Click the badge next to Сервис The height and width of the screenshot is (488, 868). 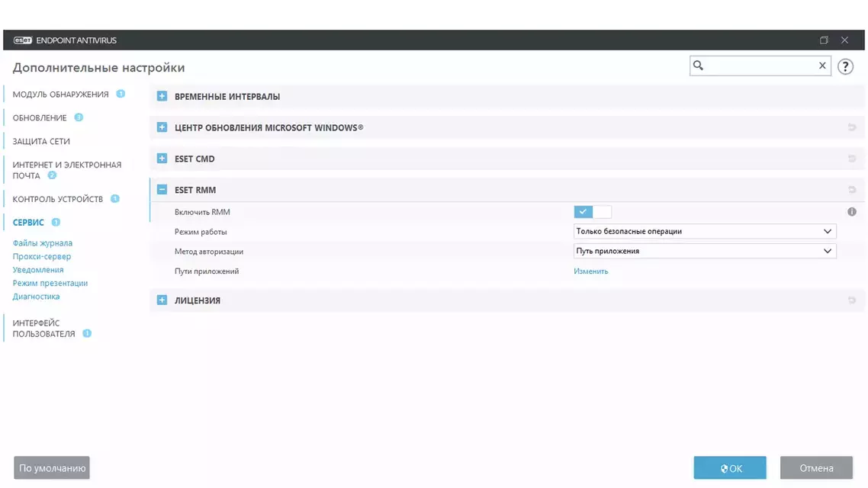pyautogui.click(x=56, y=223)
